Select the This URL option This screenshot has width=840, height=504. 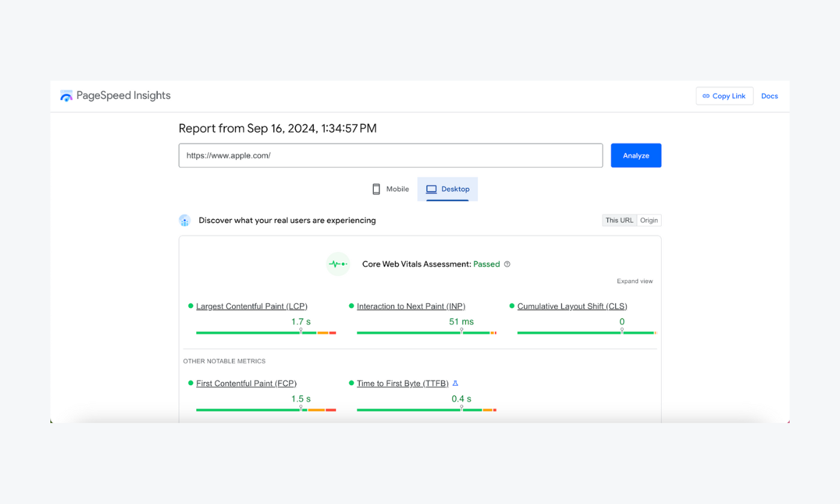[619, 220]
